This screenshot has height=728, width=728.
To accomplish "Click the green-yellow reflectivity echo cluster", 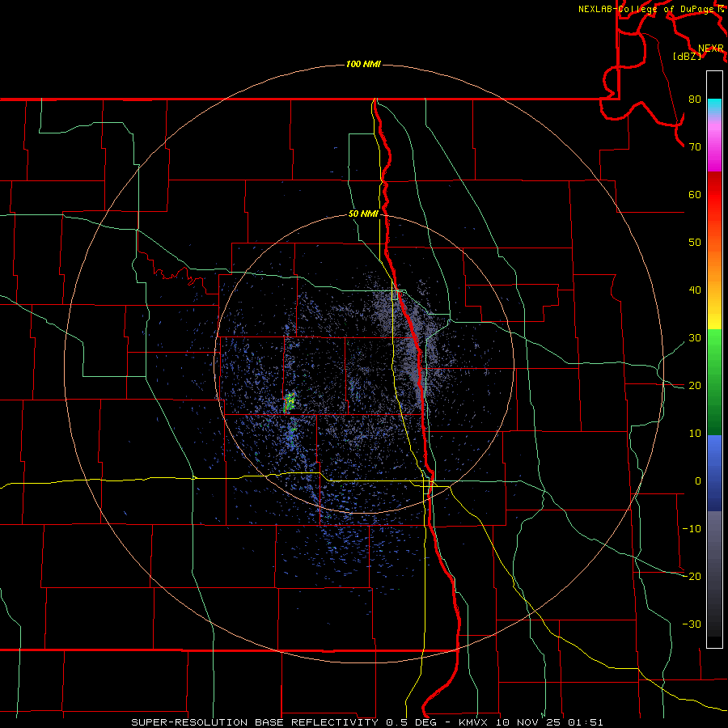I will coord(290,403).
